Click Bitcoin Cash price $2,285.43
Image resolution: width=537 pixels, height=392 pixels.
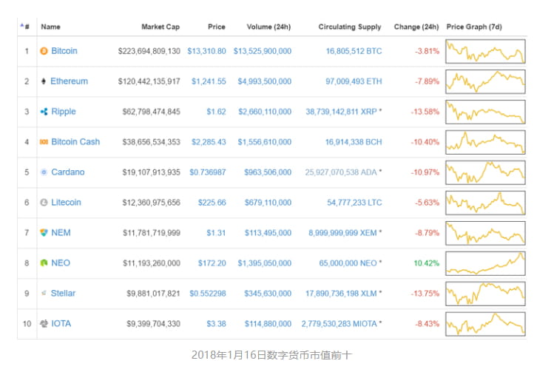pyautogui.click(x=209, y=142)
